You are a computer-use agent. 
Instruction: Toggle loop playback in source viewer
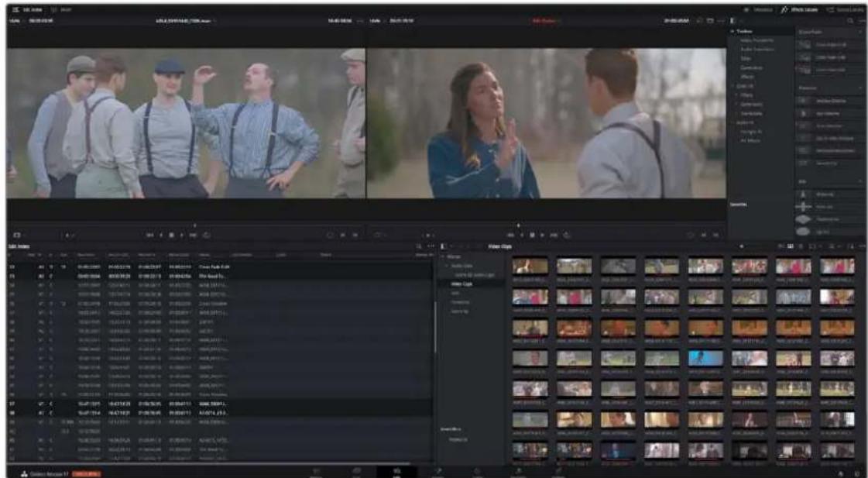pos(207,236)
